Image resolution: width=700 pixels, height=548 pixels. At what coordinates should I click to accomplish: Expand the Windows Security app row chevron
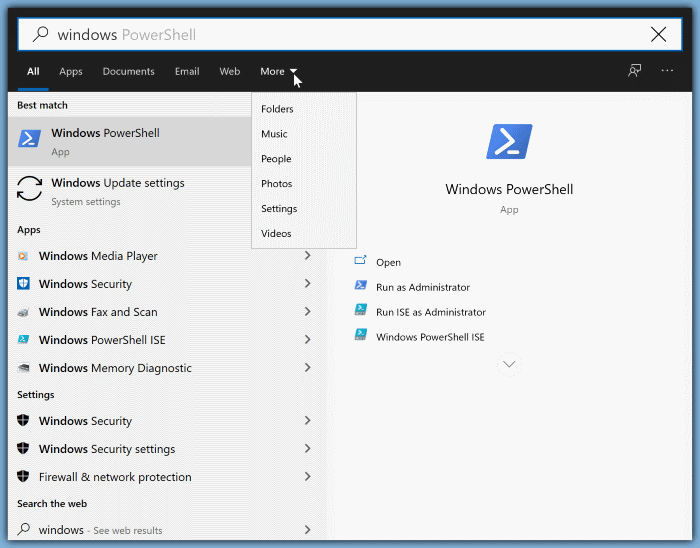coord(308,283)
